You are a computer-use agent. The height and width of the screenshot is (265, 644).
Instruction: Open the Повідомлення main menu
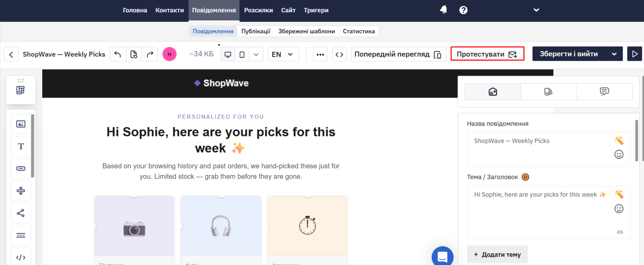214,10
